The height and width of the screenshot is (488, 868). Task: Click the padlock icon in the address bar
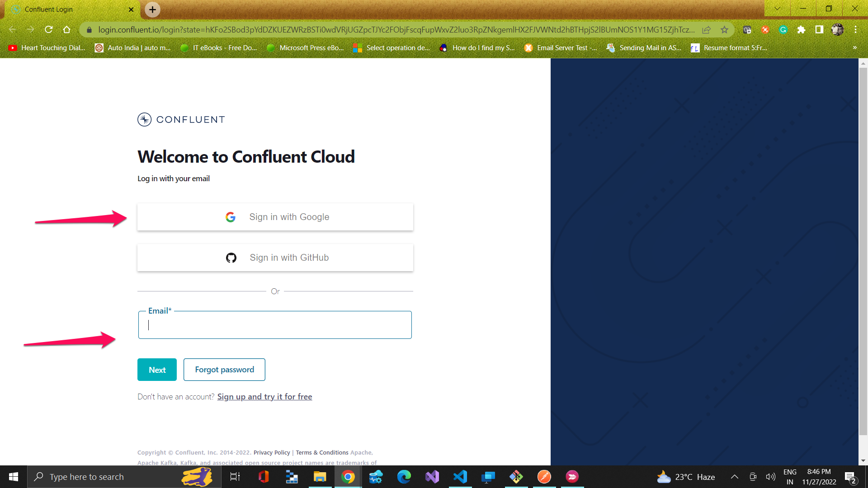pyautogui.click(x=89, y=30)
